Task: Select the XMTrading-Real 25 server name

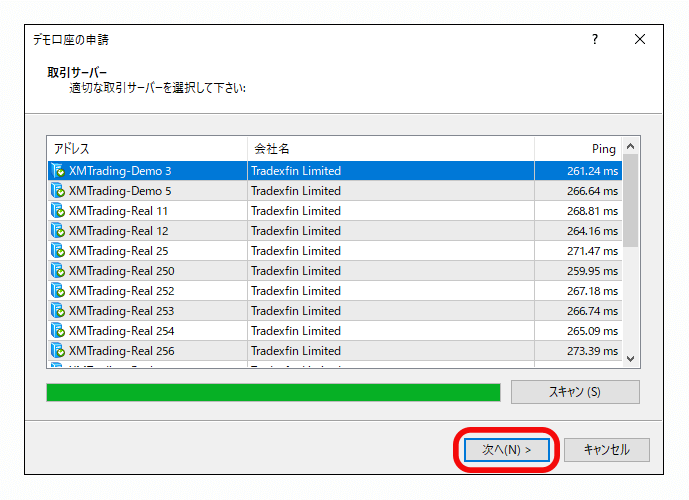Action: pos(119,251)
